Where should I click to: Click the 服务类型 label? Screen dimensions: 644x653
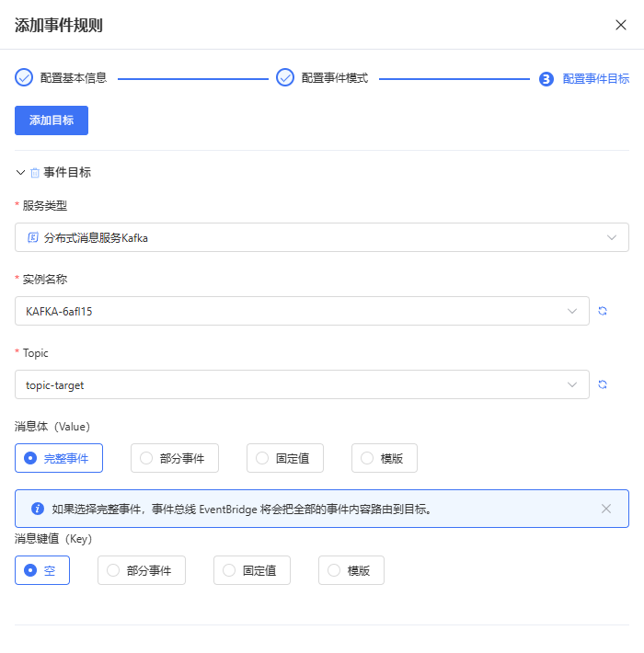click(44, 206)
